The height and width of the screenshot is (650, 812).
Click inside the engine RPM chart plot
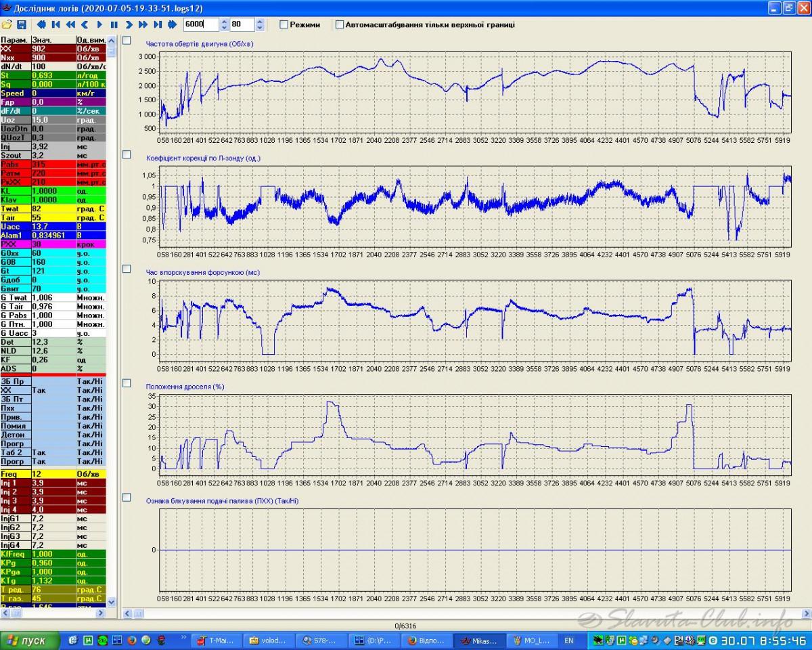(x=474, y=93)
